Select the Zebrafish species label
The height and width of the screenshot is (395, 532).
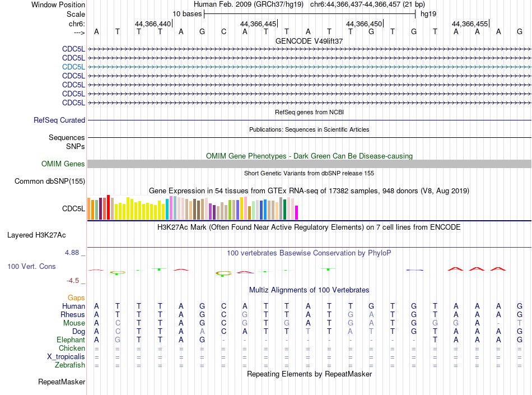click(x=70, y=365)
